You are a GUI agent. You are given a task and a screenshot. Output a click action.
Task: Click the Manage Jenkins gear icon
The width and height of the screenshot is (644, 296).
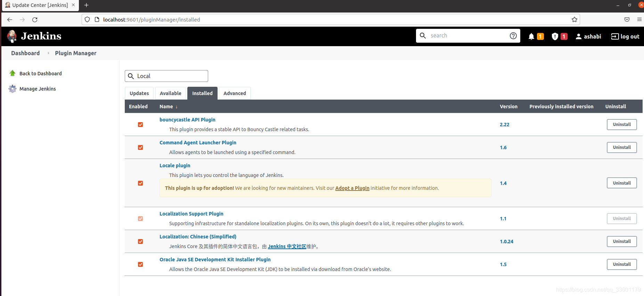point(13,89)
